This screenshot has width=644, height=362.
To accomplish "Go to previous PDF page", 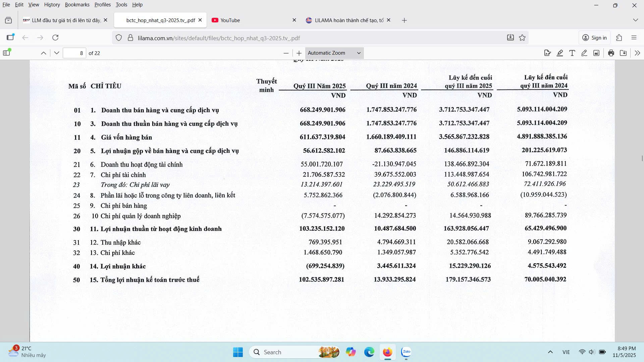I will tap(44, 53).
